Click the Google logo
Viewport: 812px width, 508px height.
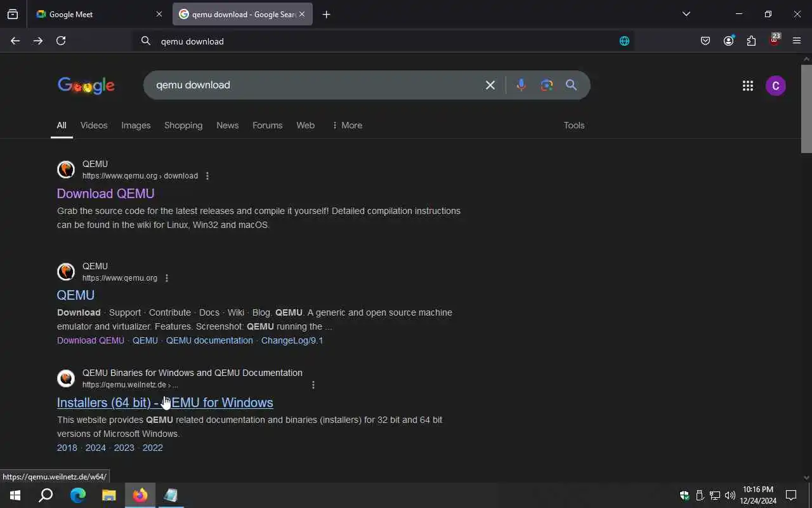pyautogui.click(x=86, y=86)
